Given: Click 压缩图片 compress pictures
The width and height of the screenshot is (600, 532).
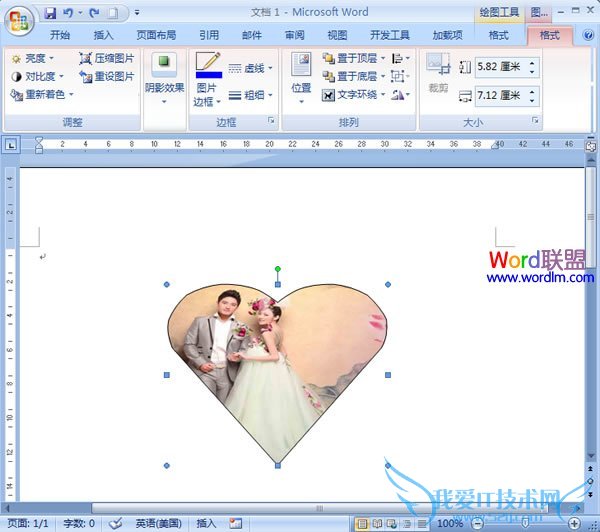Looking at the screenshot, I should click(x=107, y=59).
